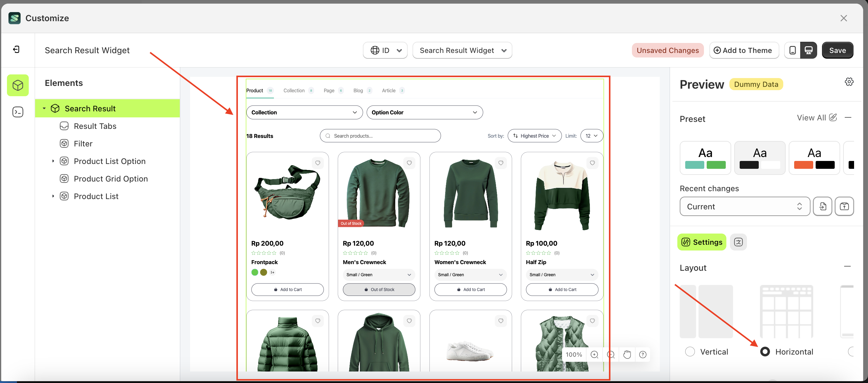Viewport: 868px width, 383px height.
Task: Switch to mobile preview icon
Action: pyautogui.click(x=793, y=50)
